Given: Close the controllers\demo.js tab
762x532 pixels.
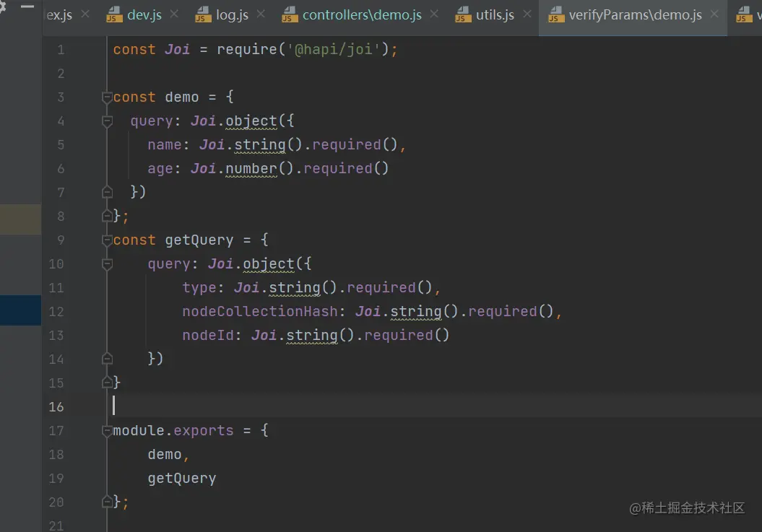Looking at the screenshot, I should coord(434,14).
